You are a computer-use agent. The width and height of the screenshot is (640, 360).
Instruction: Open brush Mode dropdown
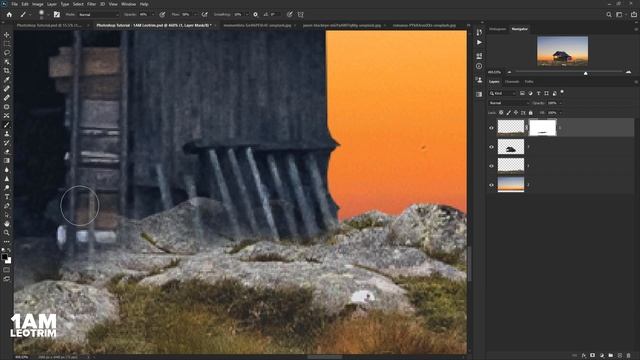coord(98,14)
